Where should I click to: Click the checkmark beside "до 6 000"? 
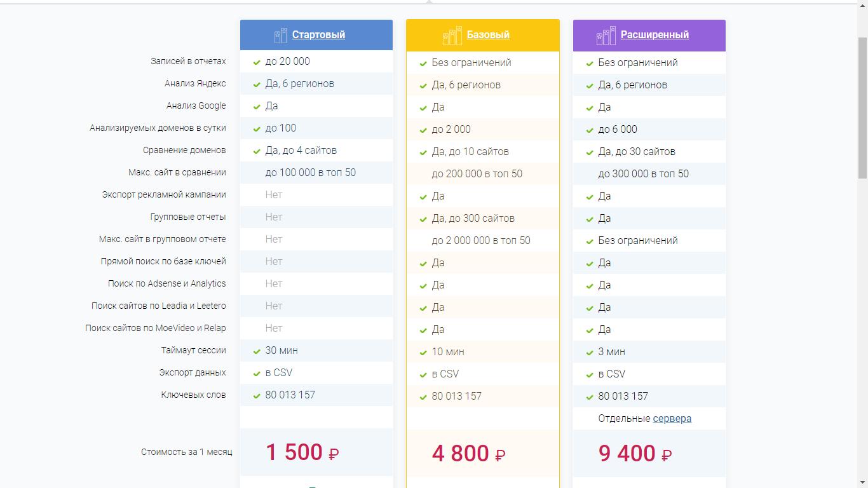click(590, 130)
